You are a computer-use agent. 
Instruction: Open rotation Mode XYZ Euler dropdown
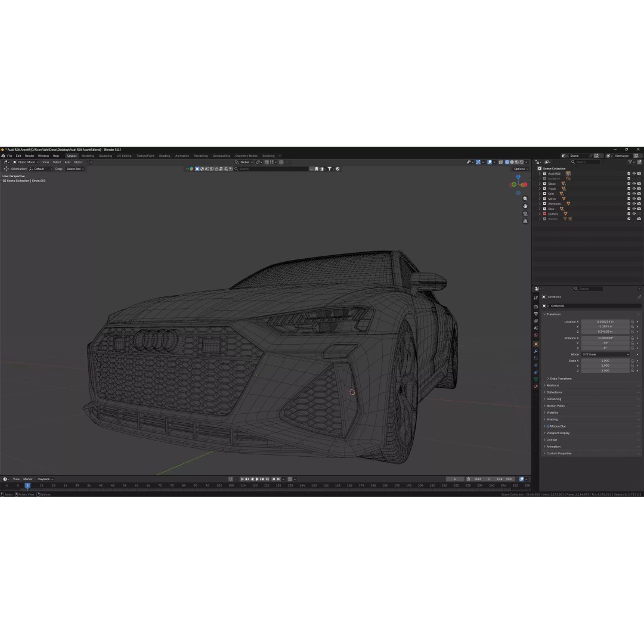point(605,354)
